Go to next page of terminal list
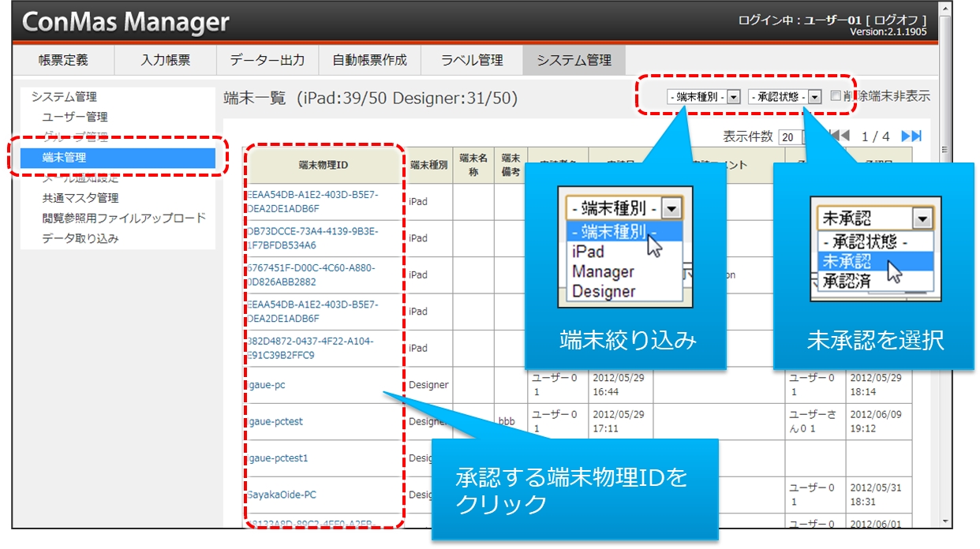This screenshot has height=549, width=980. pyautogui.click(x=906, y=136)
